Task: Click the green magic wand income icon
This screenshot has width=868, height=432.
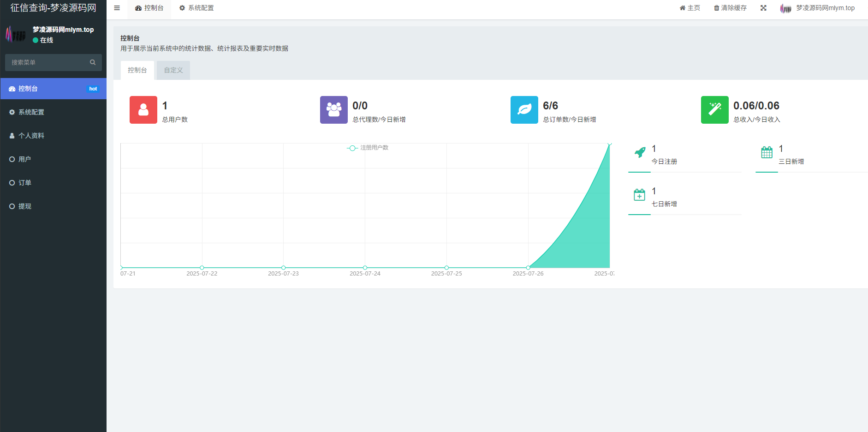Action: (x=714, y=110)
